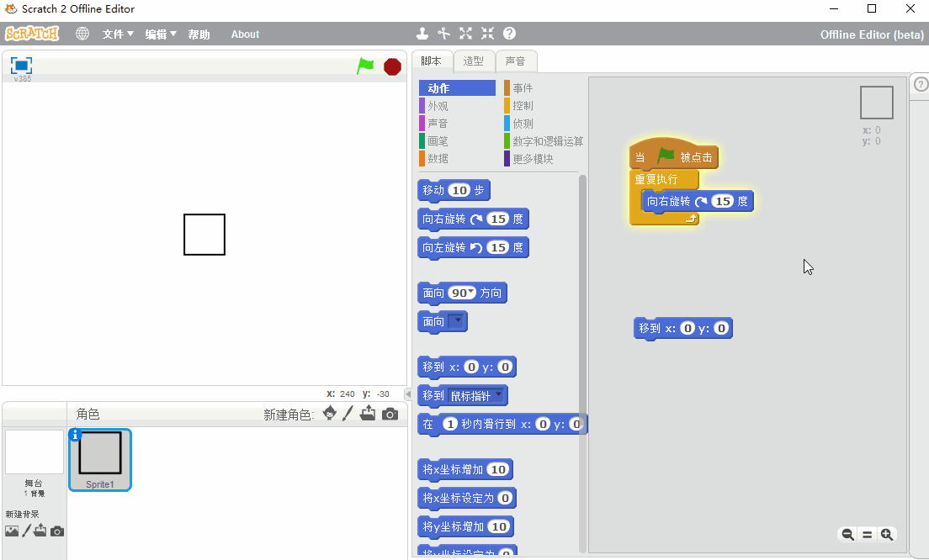Click the green flag to start the project
This screenshot has height=560, width=929.
[365, 66]
